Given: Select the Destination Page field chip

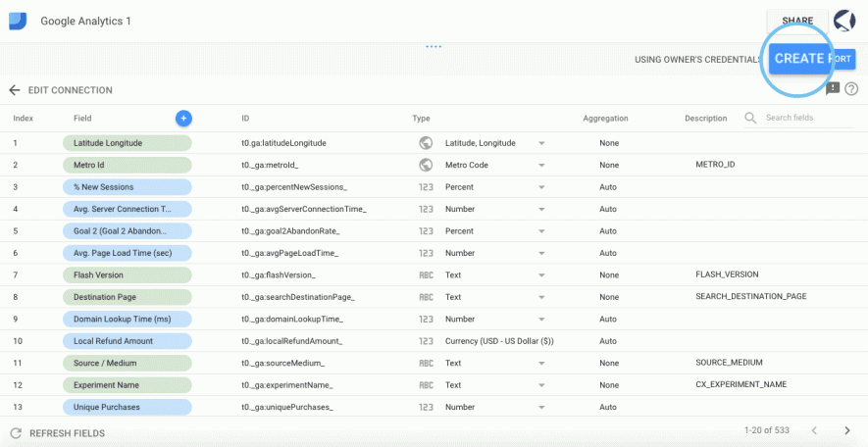Looking at the screenshot, I should (127, 297).
